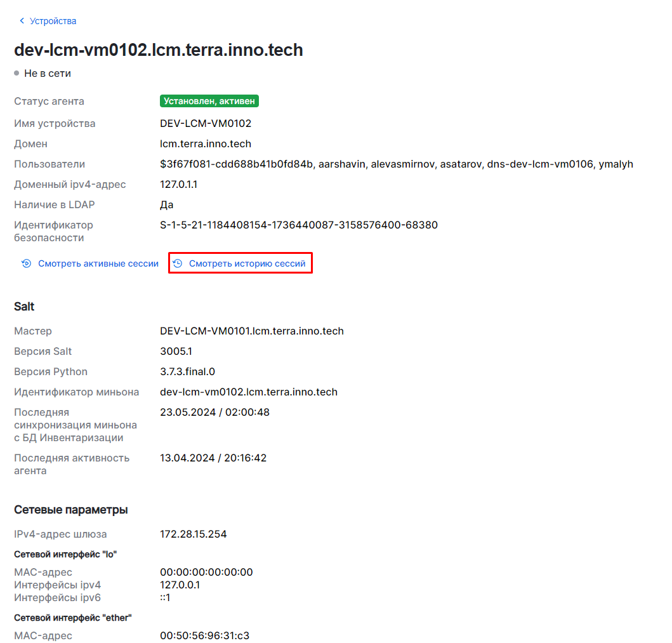
Task: Click the minion identifier value
Action: [248, 392]
